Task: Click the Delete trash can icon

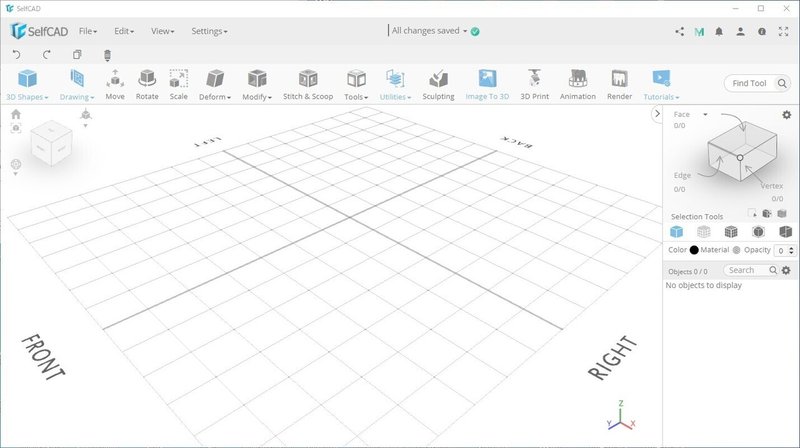Action: tap(107, 55)
